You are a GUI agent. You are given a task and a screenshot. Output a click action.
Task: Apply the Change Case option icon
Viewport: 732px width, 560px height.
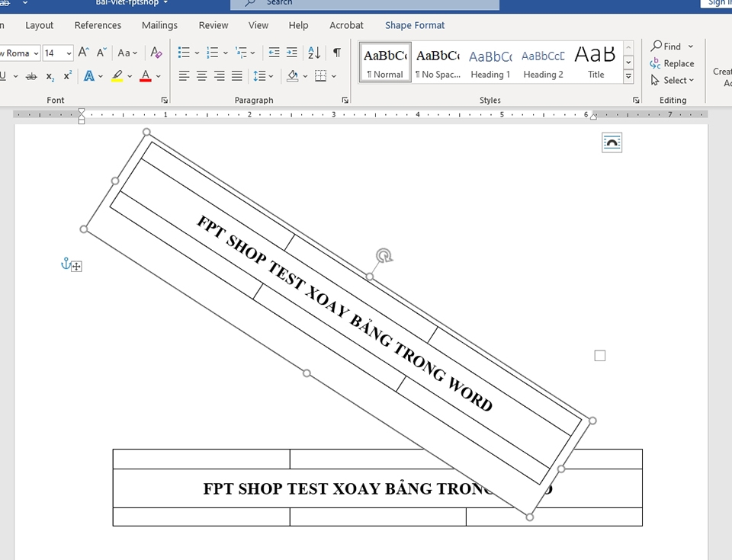pyautogui.click(x=124, y=53)
